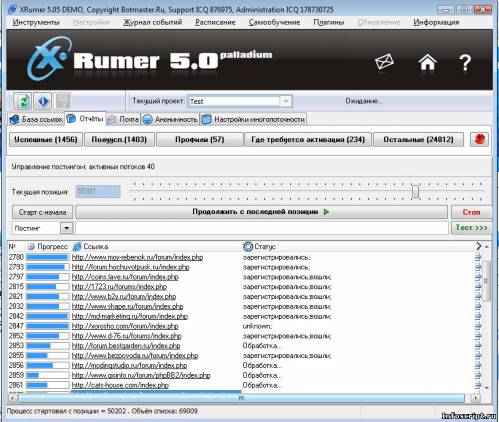Click Профили (57) button

pos(199,139)
